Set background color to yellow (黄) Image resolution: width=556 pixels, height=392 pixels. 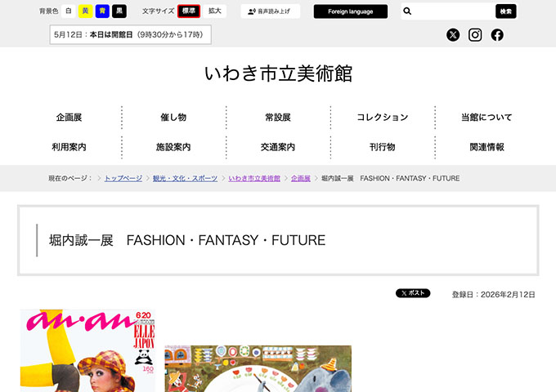click(86, 11)
